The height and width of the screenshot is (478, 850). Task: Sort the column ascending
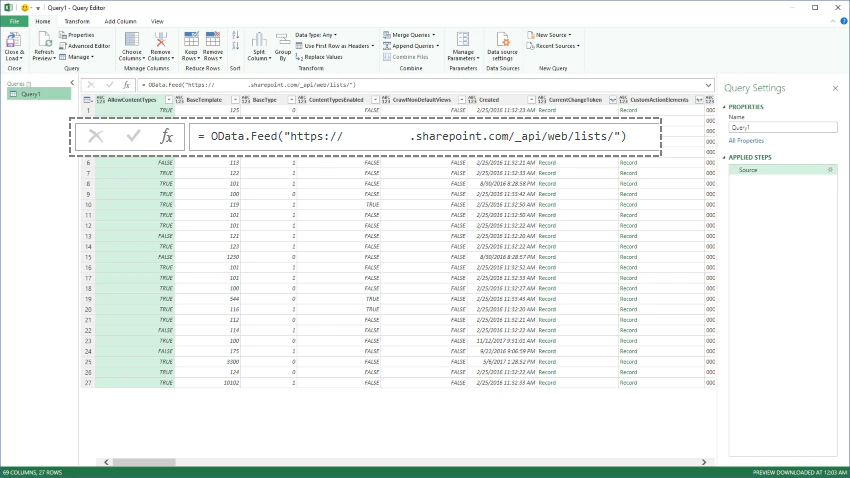[235, 35]
